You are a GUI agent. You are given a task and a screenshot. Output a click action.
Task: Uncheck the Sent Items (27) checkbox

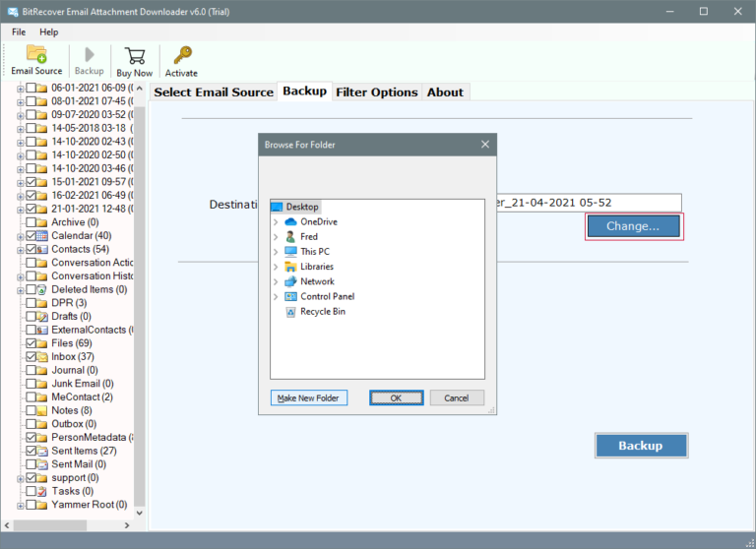[31, 451]
